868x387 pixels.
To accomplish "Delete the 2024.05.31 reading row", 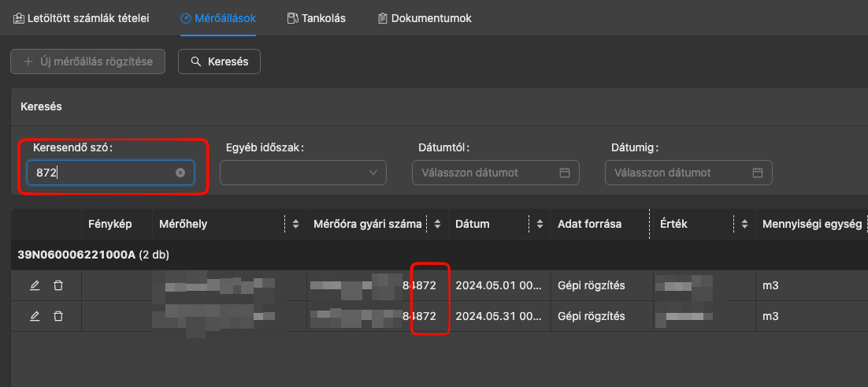I will (58, 316).
